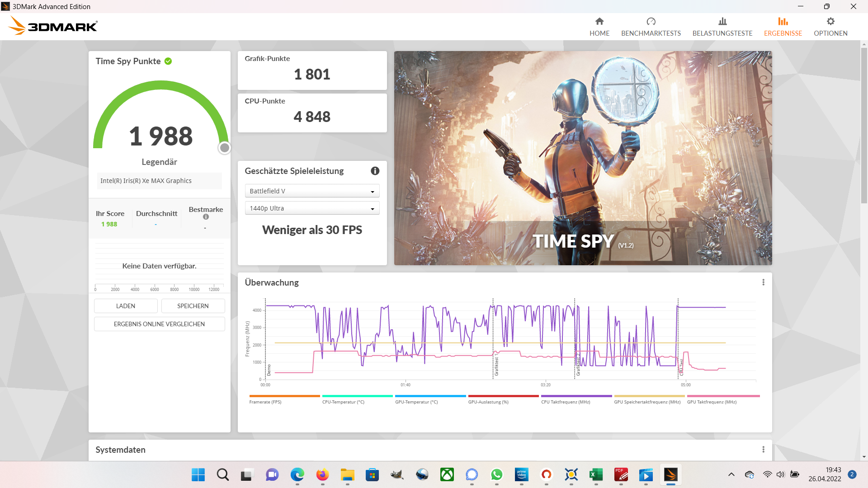Expand the Battlefield V game dropdown
This screenshot has height=488, width=868.
pyautogui.click(x=312, y=191)
